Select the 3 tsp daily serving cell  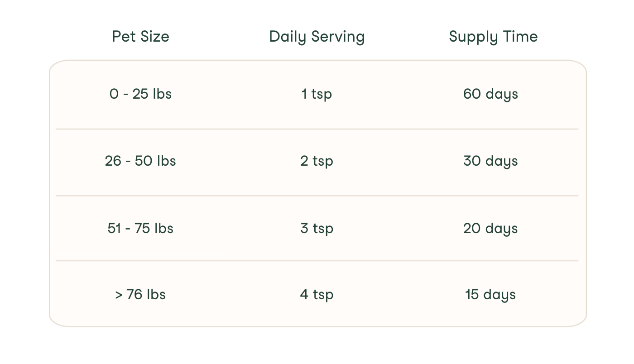click(x=317, y=228)
